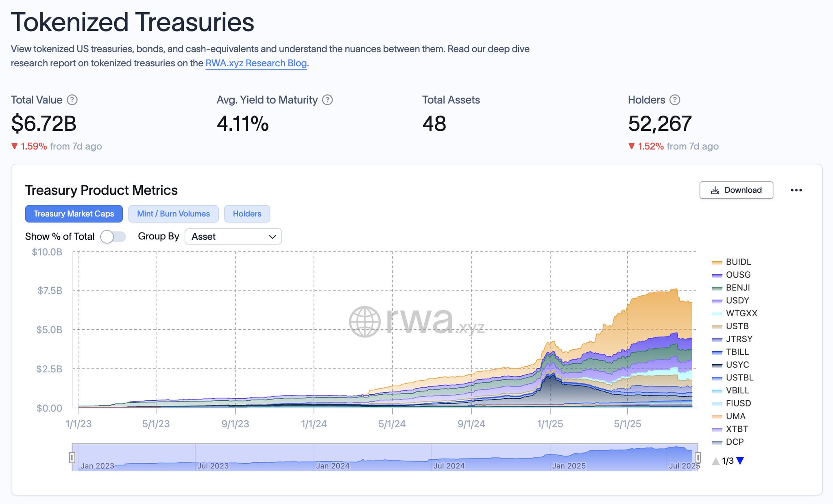
Task: Click the $7.5B y-axis label
Action: (50, 291)
